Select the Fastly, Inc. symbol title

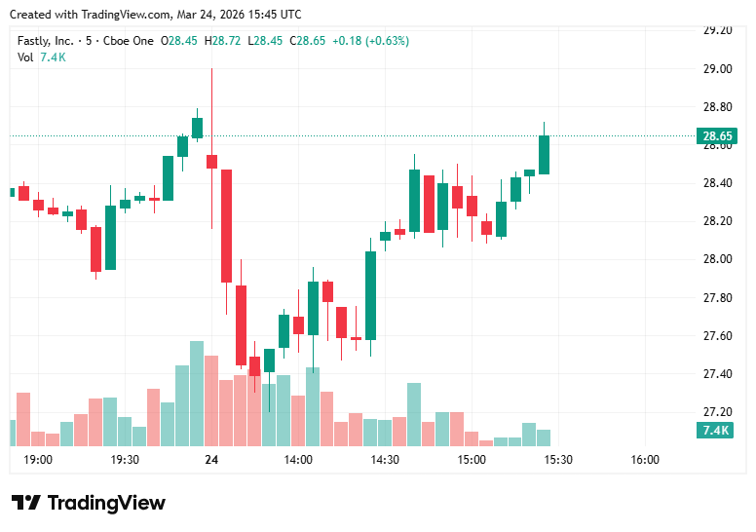[x=45, y=41]
